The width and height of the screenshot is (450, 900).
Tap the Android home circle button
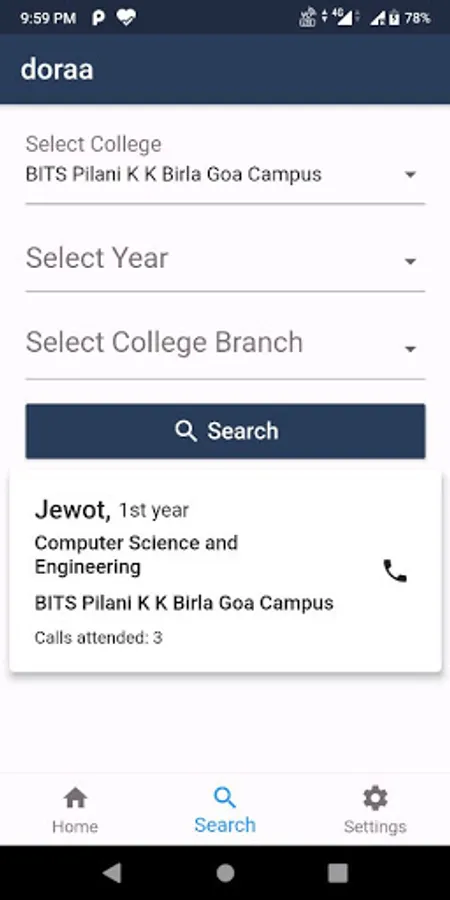225,873
